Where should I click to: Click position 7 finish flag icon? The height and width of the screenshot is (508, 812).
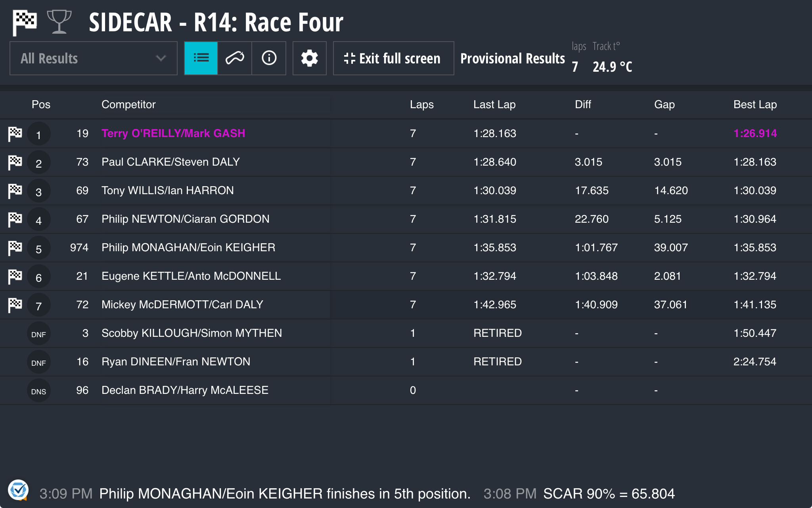15,305
